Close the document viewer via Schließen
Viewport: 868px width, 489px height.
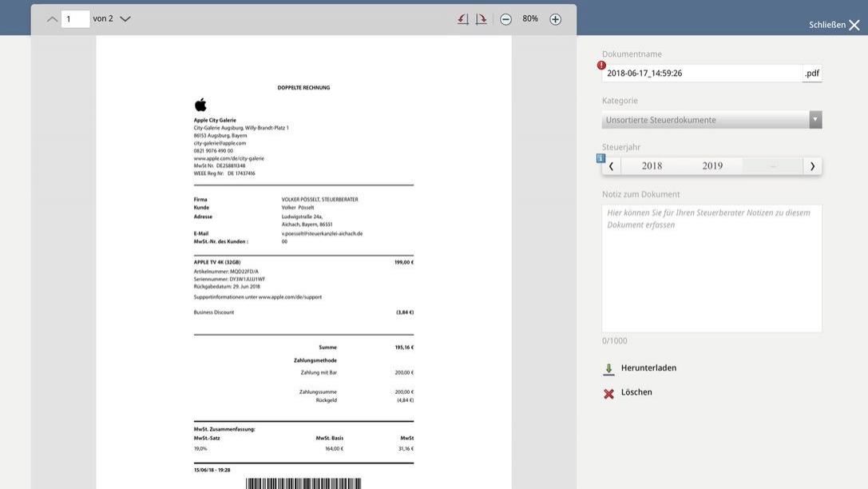click(x=834, y=25)
